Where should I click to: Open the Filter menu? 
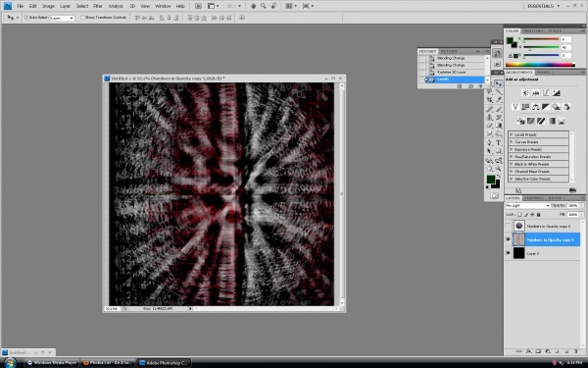pyautogui.click(x=97, y=6)
